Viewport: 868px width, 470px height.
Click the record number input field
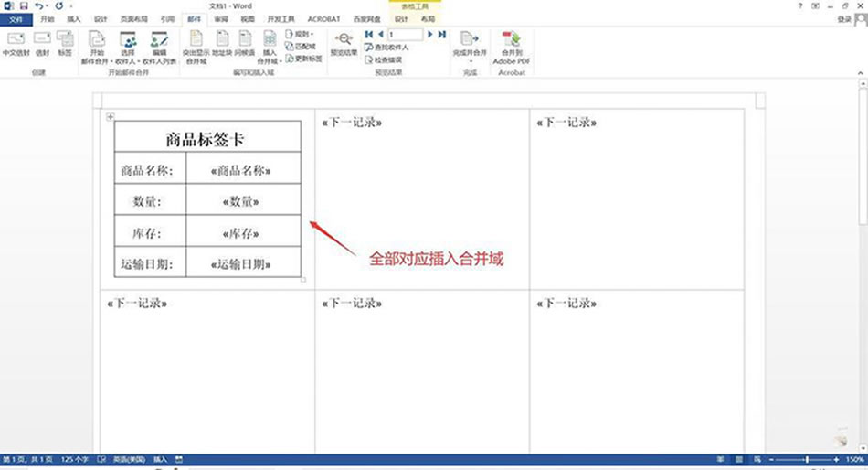coord(405,35)
